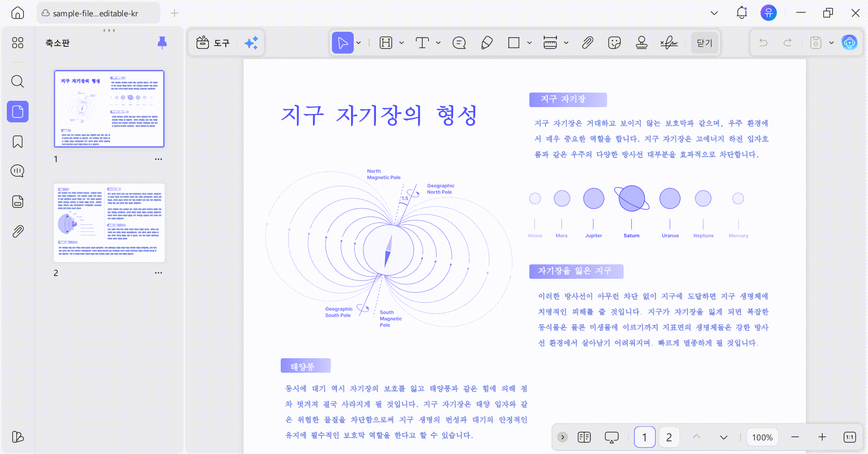Image resolution: width=868 pixels, height=454 pixels.
Task: Select the cursor selection tool
Action: [x=343, y=43]
